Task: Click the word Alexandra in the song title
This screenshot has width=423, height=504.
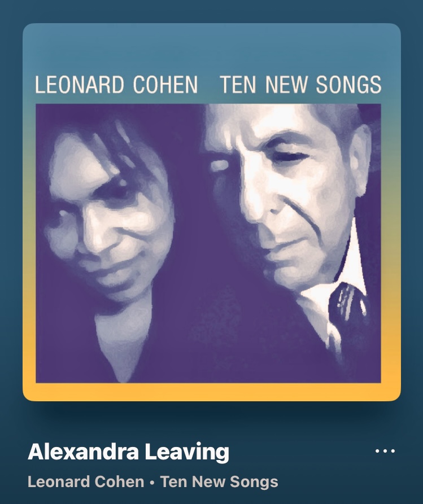Action: (x=84, y=452)
